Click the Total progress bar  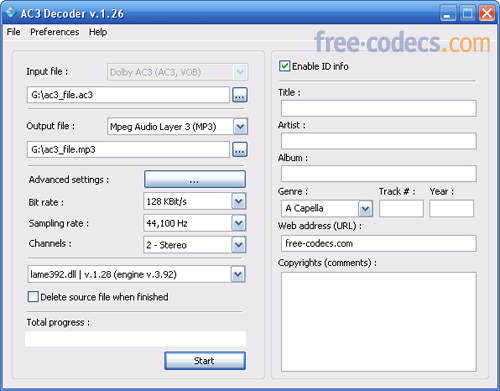[135, 339]
